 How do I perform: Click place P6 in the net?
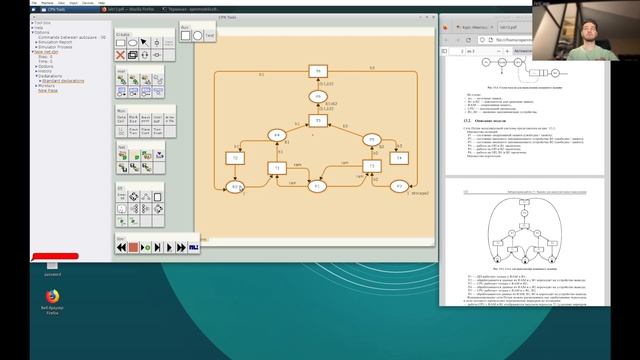pyautogui.click(x=318, y=97)
